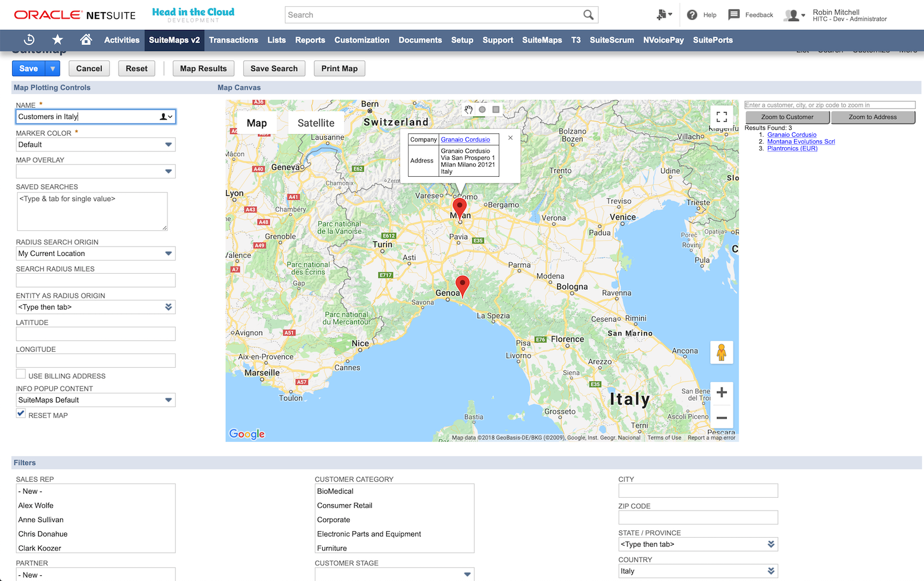Click the Street View pegman icon
The image size is (924, 581).
coord(721,352)
